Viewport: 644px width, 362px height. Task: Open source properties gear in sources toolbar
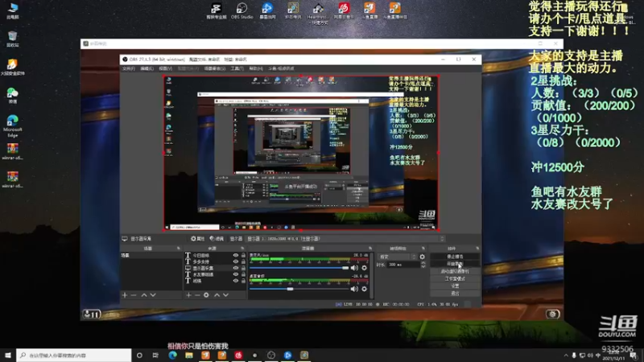click(206, 295)
